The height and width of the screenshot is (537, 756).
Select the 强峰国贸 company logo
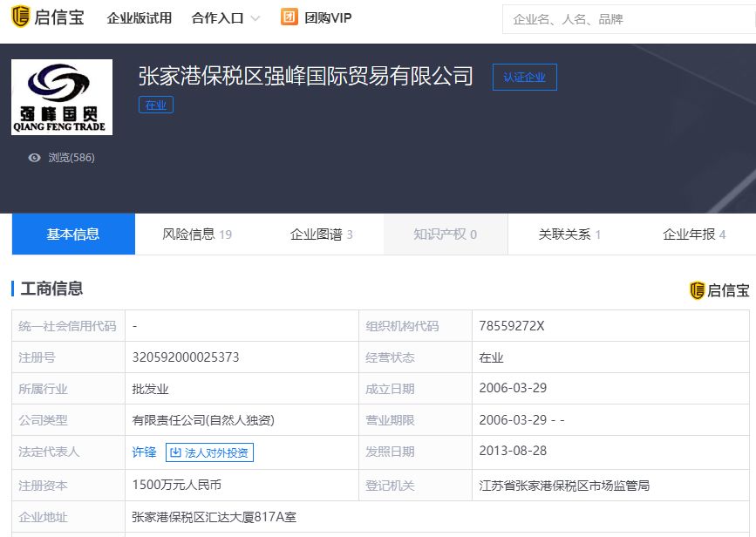(x=62, y=96)
